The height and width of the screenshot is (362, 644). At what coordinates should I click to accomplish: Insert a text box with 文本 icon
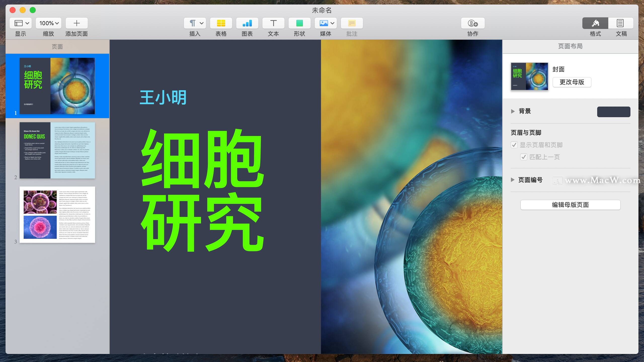(x=273, y=23)
